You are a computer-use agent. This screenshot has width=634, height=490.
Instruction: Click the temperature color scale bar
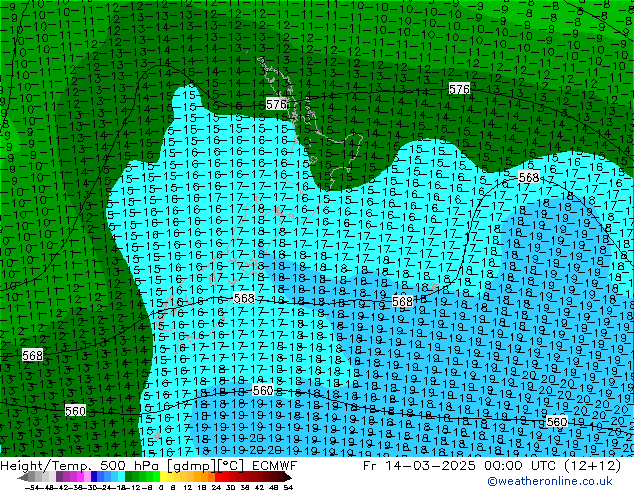point(155,477)
